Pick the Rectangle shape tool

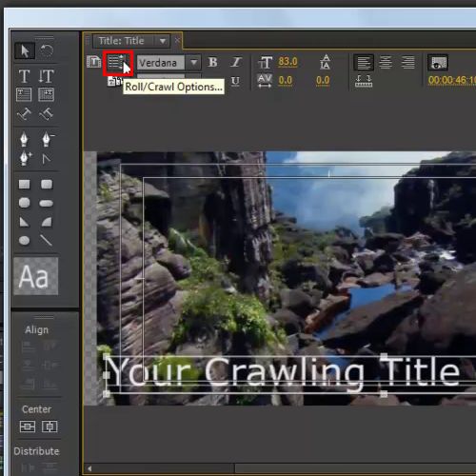[24, 184]
